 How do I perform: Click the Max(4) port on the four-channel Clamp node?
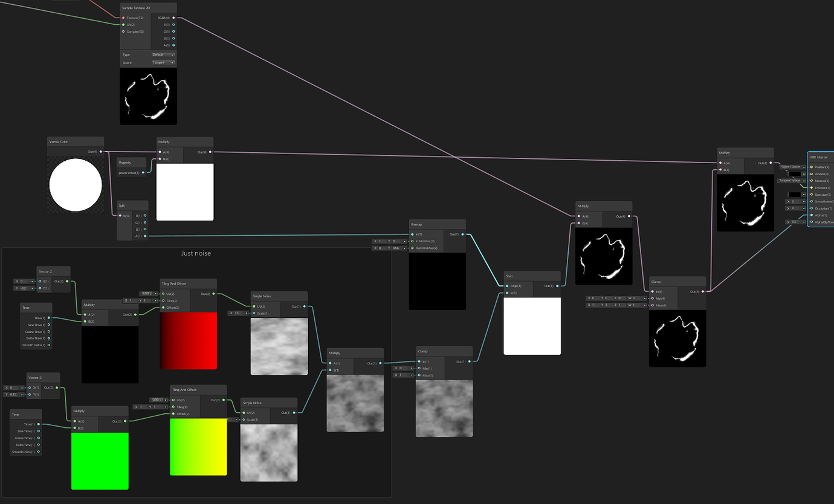tap(653, 305)
